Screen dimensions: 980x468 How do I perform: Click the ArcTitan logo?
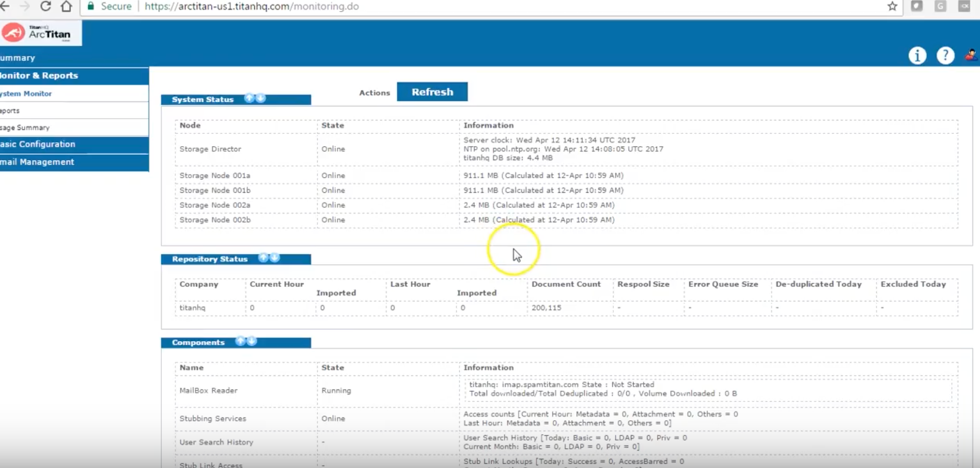[x=40, y=33]
